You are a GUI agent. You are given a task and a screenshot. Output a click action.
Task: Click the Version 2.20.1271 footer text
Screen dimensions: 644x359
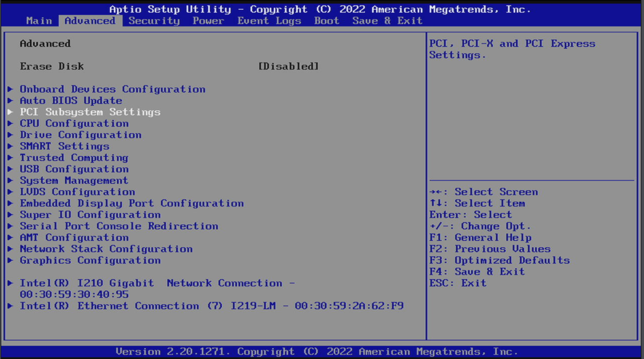coord(317,351)
